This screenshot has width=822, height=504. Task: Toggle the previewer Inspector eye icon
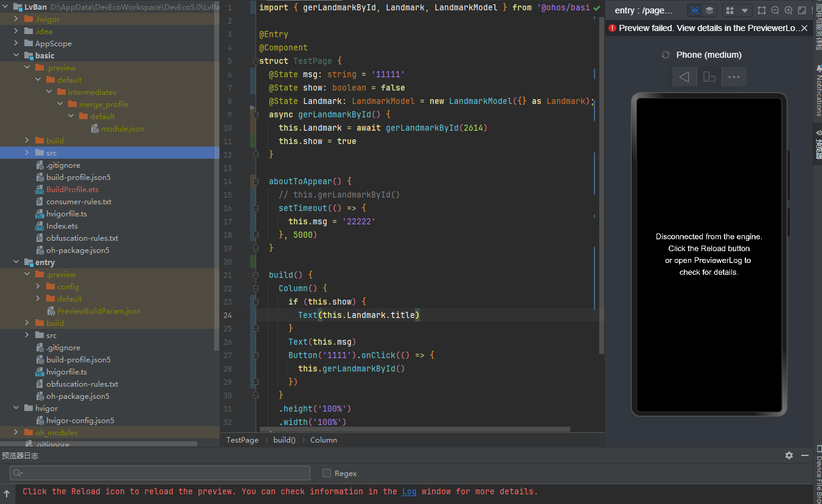click(695, 10)
